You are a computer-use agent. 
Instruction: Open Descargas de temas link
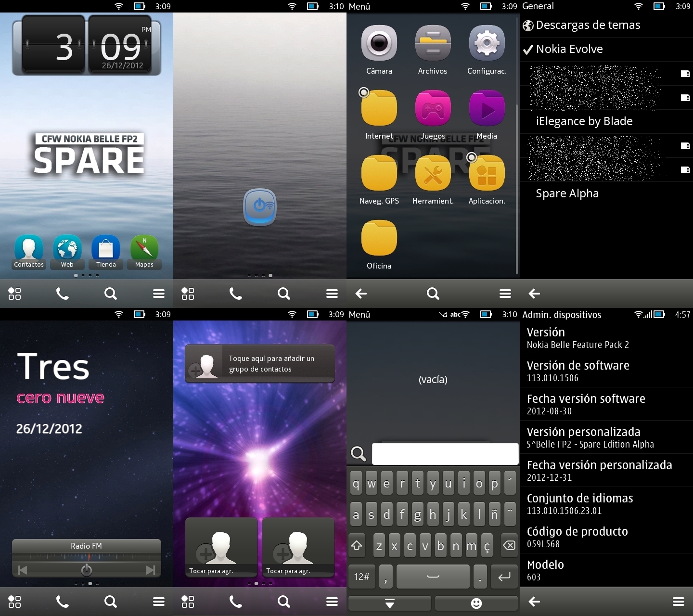click(606, 25)
